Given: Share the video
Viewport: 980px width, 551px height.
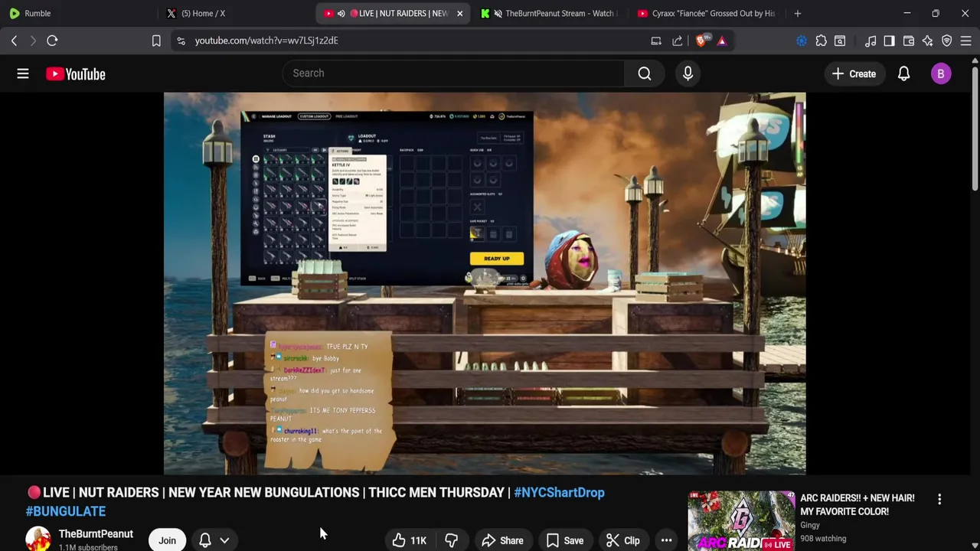Looking at the screenshot, I should pyautogui.click(x=502, y=540).
